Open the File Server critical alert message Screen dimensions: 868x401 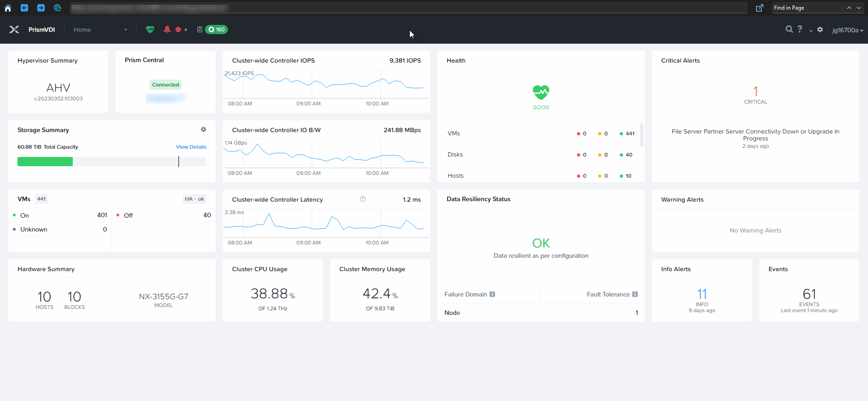coord(755,135)
